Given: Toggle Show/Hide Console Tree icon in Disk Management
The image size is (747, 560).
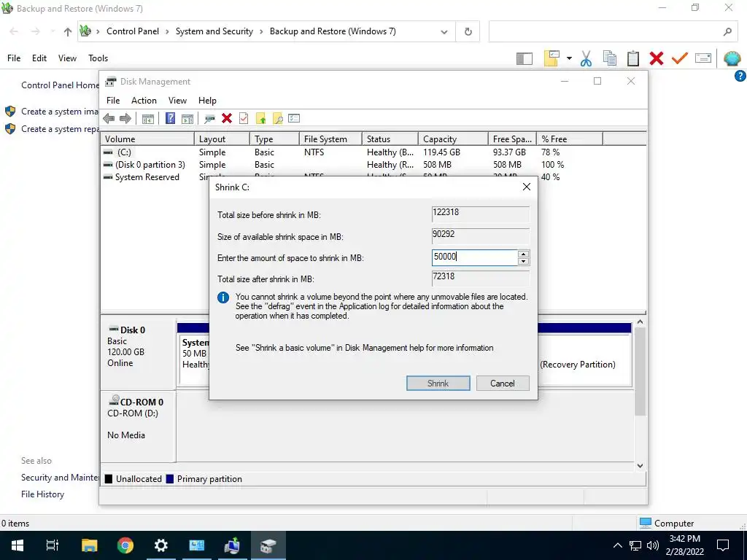Looking at the screenshot, I should (x=147, y=119).
